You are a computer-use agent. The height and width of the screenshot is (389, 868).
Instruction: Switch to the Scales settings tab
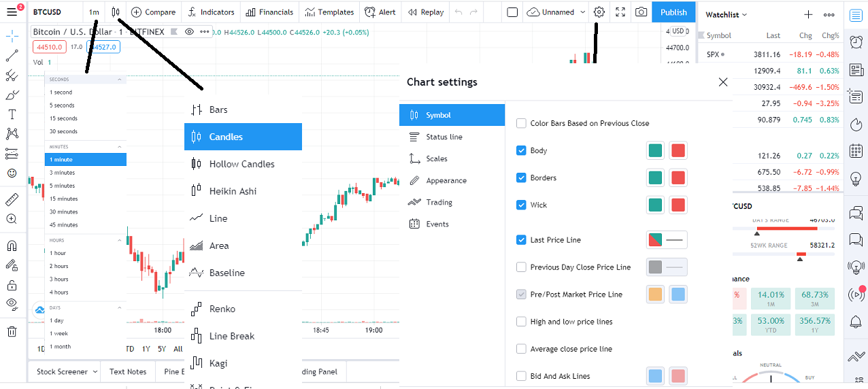coord(437,158)
